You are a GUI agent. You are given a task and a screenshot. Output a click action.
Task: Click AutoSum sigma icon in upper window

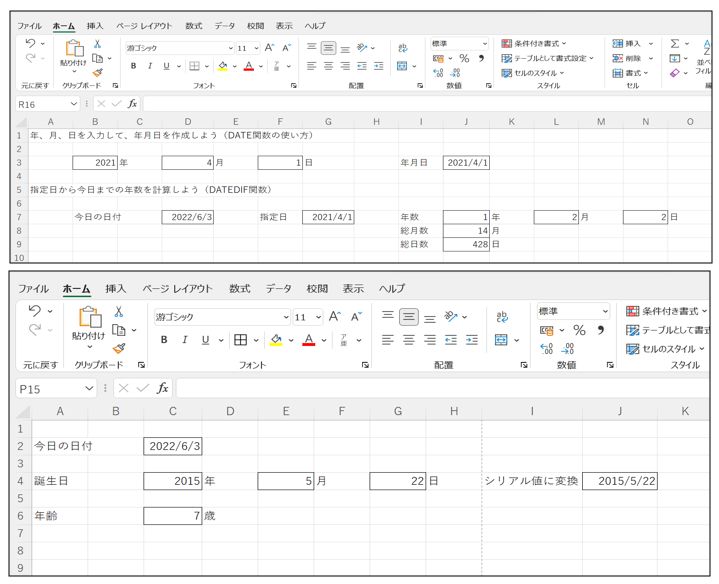coord(675,44)
